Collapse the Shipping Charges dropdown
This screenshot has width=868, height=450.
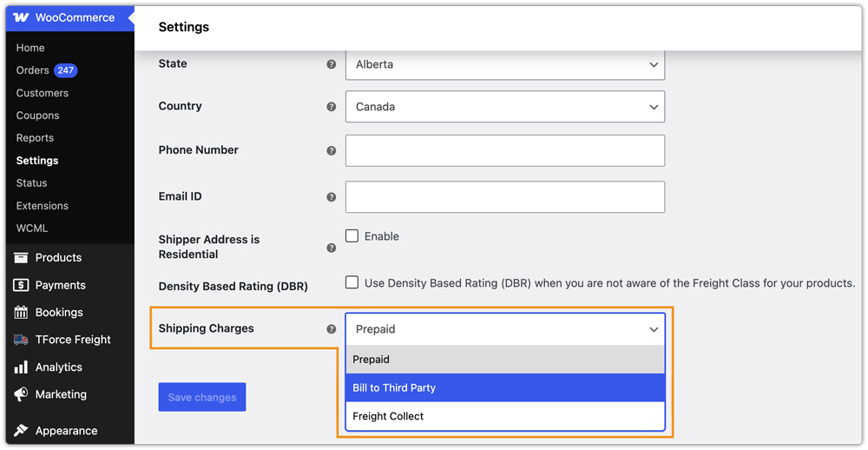[505, 329]
